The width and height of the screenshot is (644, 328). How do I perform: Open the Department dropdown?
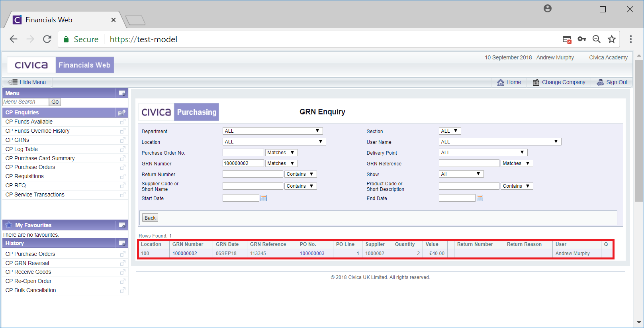coord(272,131)
